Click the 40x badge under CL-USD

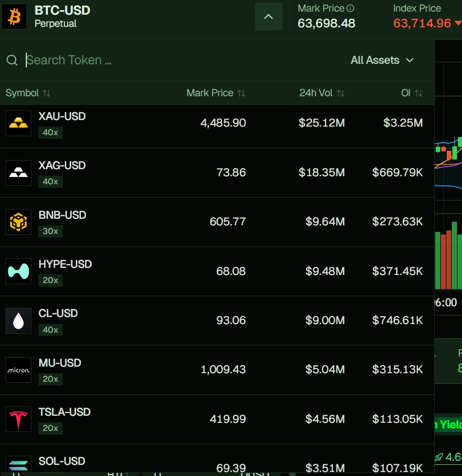51,330
